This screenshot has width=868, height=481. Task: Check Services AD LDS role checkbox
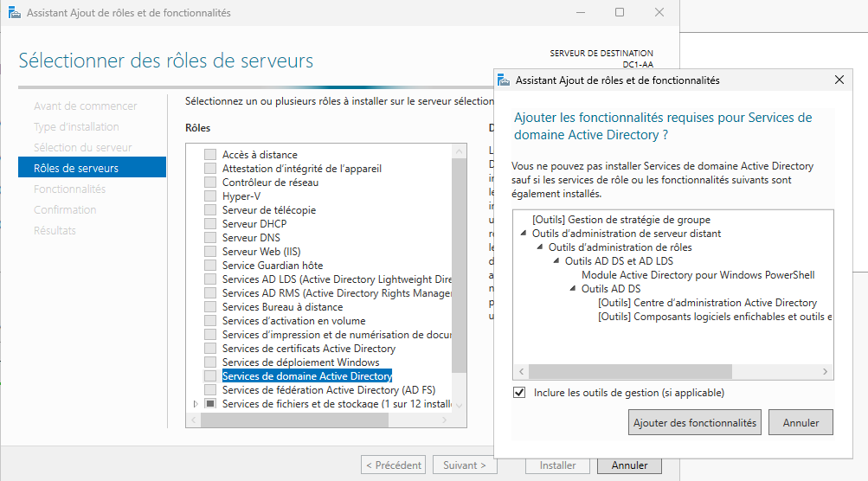[210, 279]
